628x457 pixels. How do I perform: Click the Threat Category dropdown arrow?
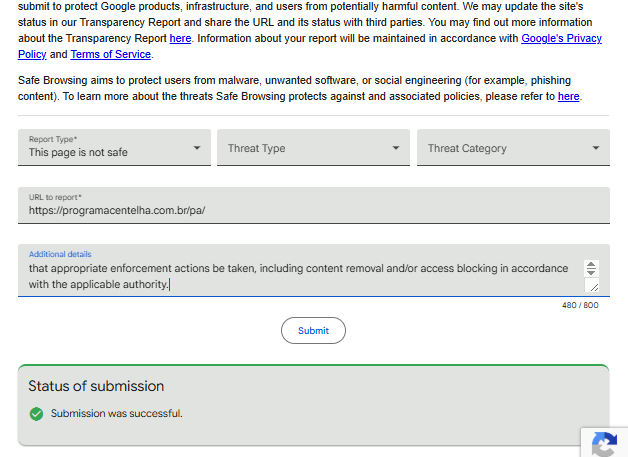[x=596, y=148]
